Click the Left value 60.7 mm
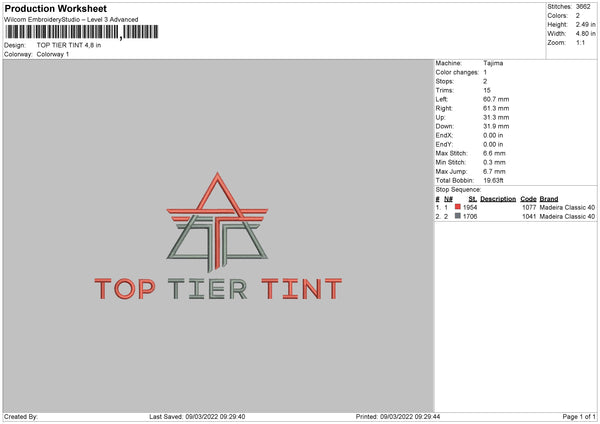Image resolution: width=600 pixels, height=424 pixels. tap(496, 99)
